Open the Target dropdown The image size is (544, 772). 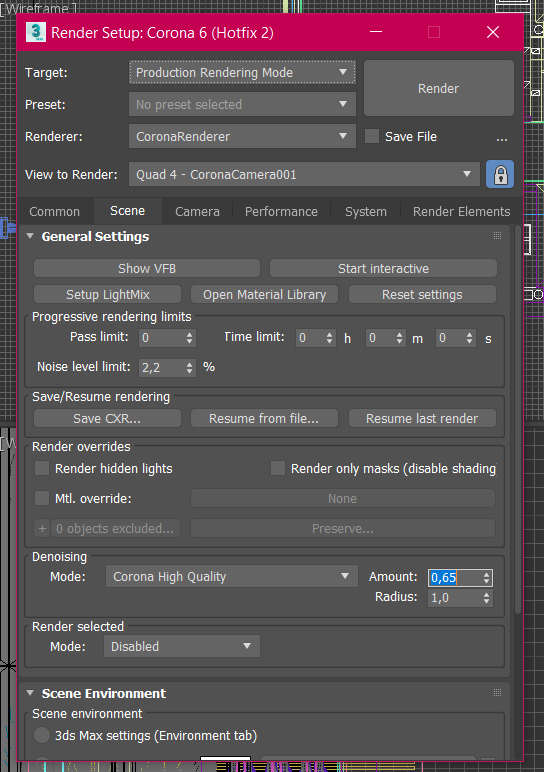coord(242,72)
